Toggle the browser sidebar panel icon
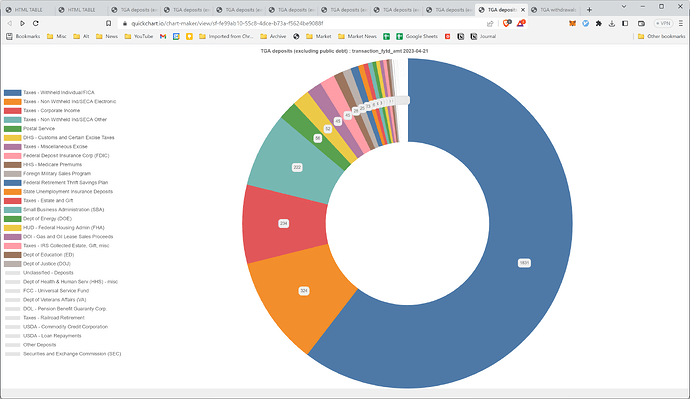 click(x=625, y=23)
